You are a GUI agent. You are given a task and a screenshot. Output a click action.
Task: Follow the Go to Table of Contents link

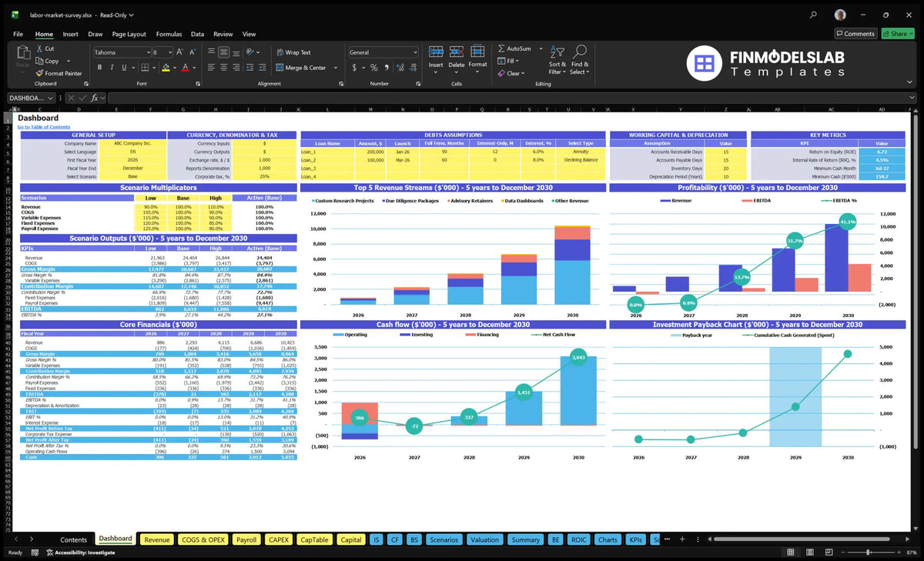coord(44,127)
